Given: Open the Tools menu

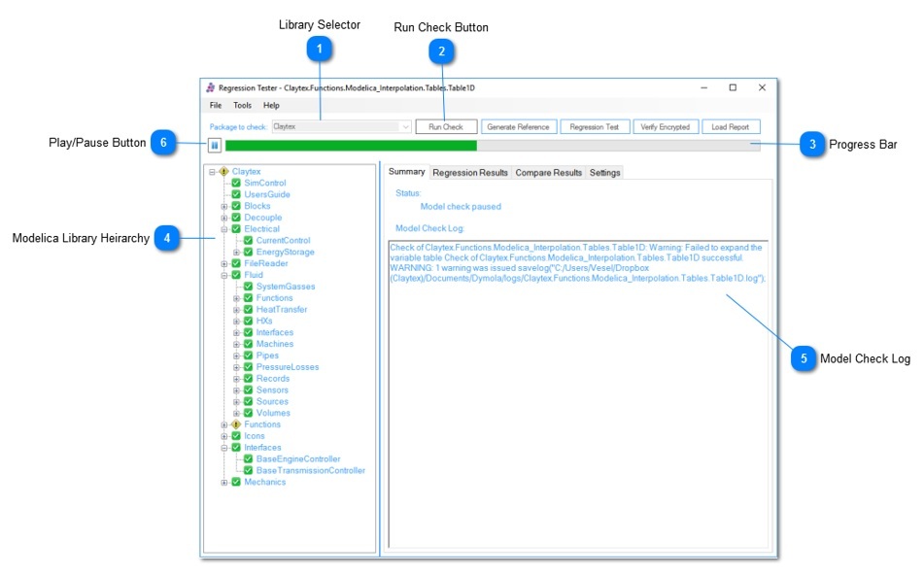Looking at the screenshot, I should click(x=242, y=106).
